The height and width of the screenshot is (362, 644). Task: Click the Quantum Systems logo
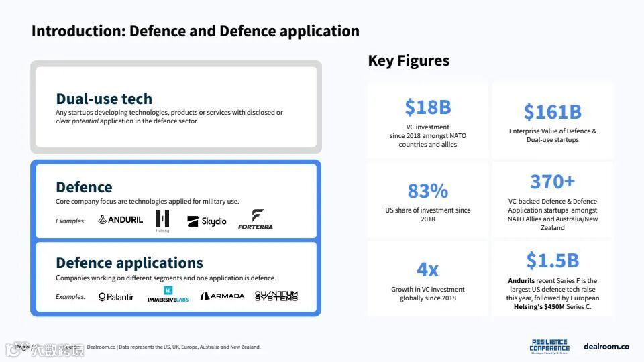tap(276, 296)
